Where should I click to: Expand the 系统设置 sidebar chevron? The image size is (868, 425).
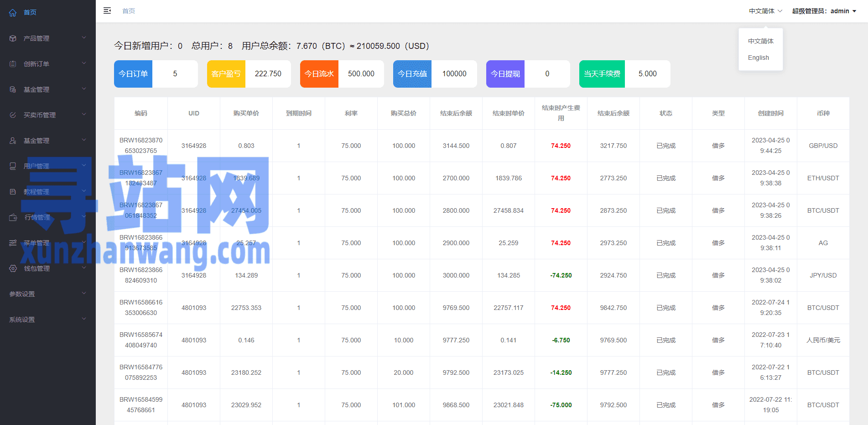pyautogui.click(x=84, y=319)
